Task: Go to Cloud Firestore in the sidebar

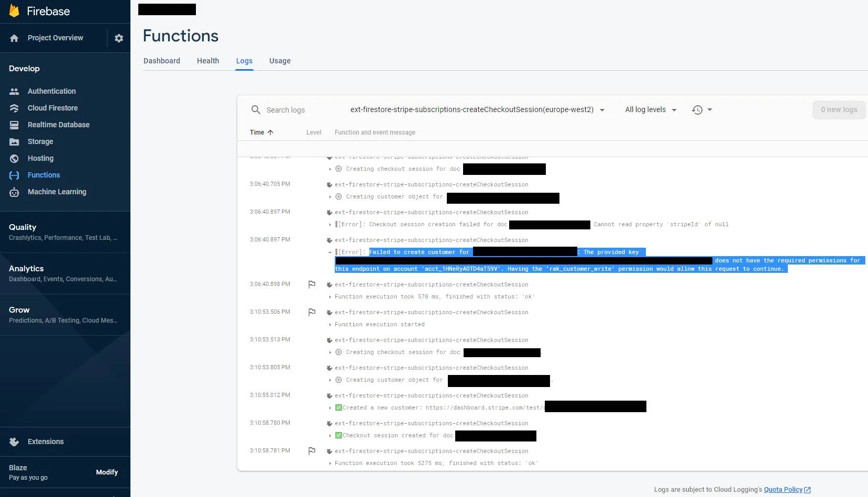Action: pos(52,108)
